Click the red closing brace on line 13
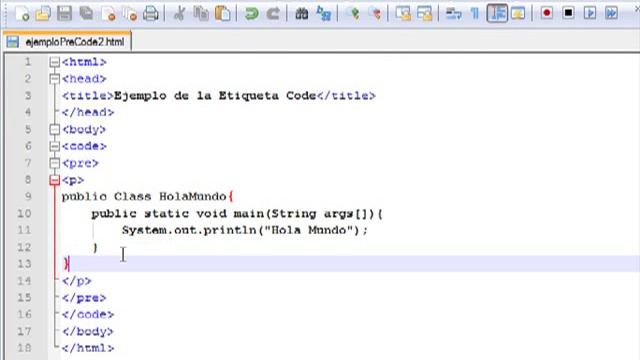 tap(66, 264)
